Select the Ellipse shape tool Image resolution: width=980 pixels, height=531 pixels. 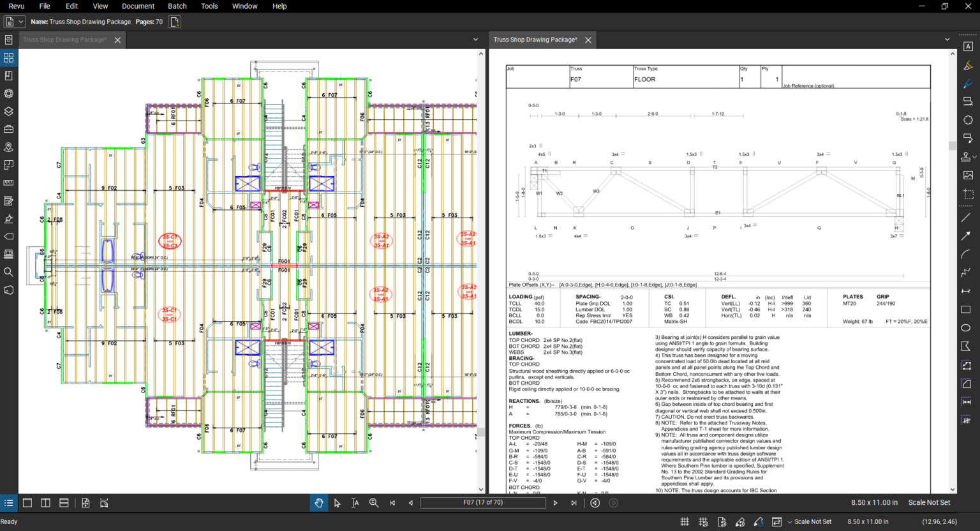(966, 328)
